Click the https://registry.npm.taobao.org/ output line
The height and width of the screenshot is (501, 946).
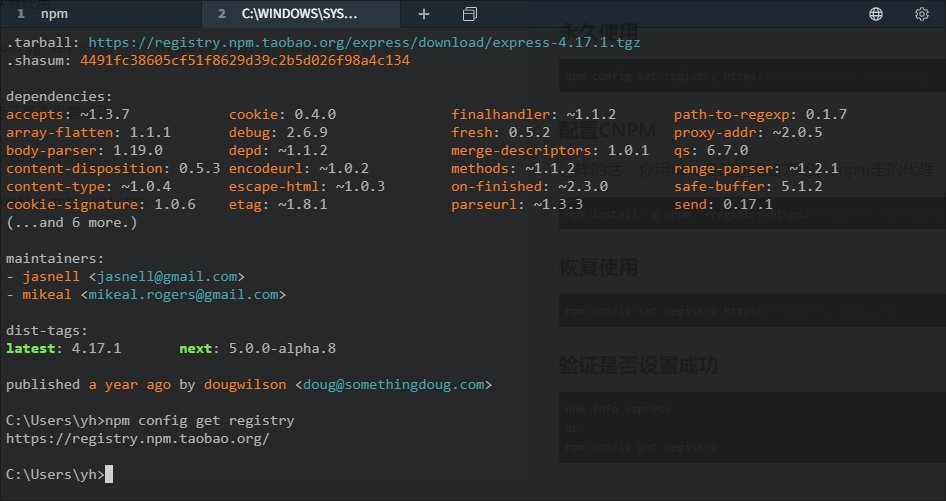coord(138,439)
